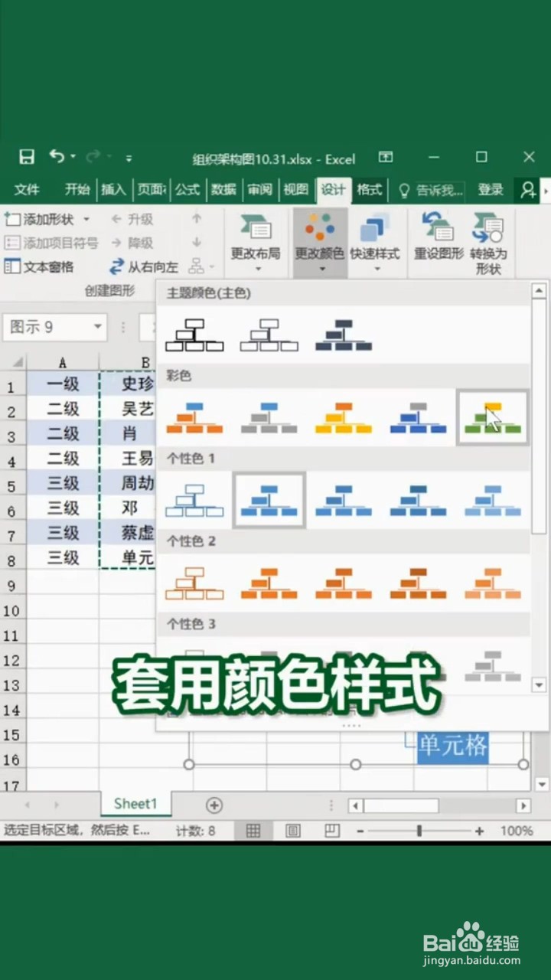
Task: Select the third 彩色 orange-yellow style
Action: click(x=344, y=418)
